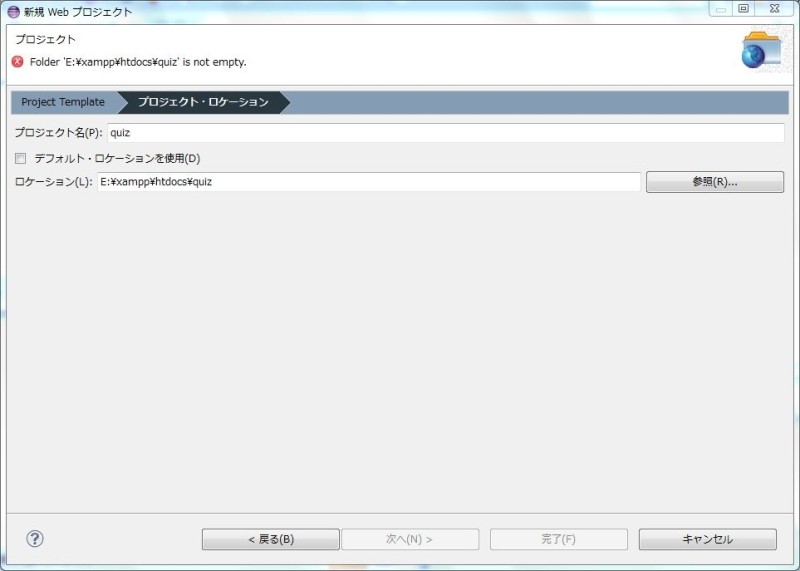Image resolution: width=800 pixels, height=571 pixels.
Task: Click the 'is not empty' error message text
Action: (x=138, y=62)
